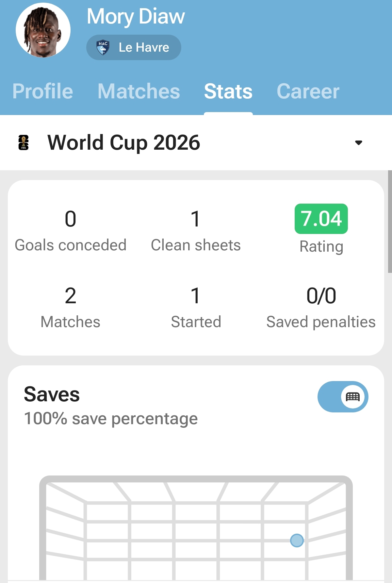The height and width of the screenshot is (583, 392).
Task: Select the blue save marker in goal
Action: [297, 541]
